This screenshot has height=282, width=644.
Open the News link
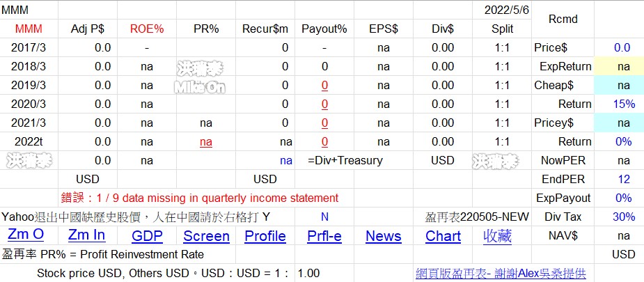click(x=384, y=236)
